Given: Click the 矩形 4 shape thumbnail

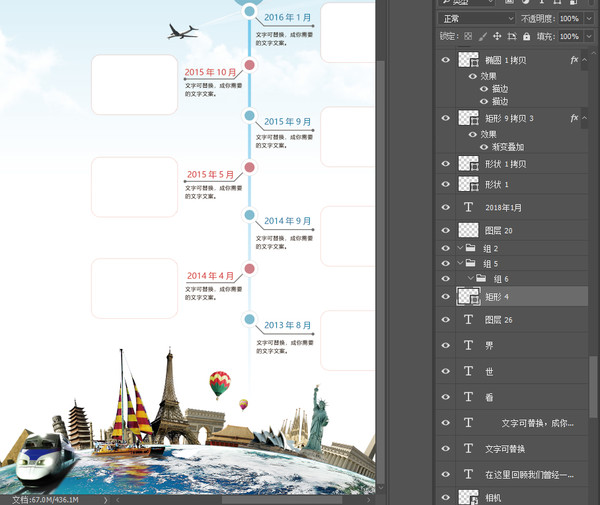Looking at the screenshot, I should coord(468,296).
